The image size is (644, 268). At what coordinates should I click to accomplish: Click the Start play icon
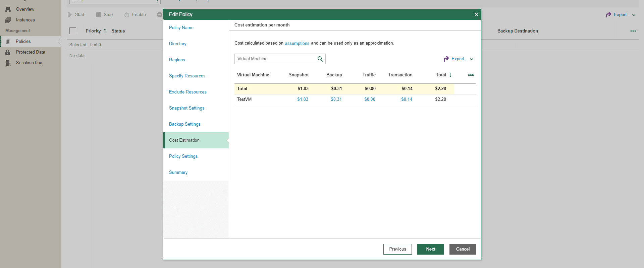[70, 15]
